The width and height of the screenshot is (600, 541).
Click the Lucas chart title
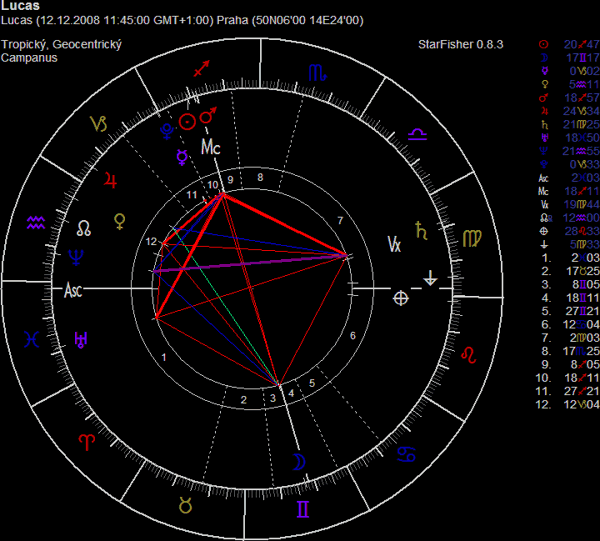(18, 6)
